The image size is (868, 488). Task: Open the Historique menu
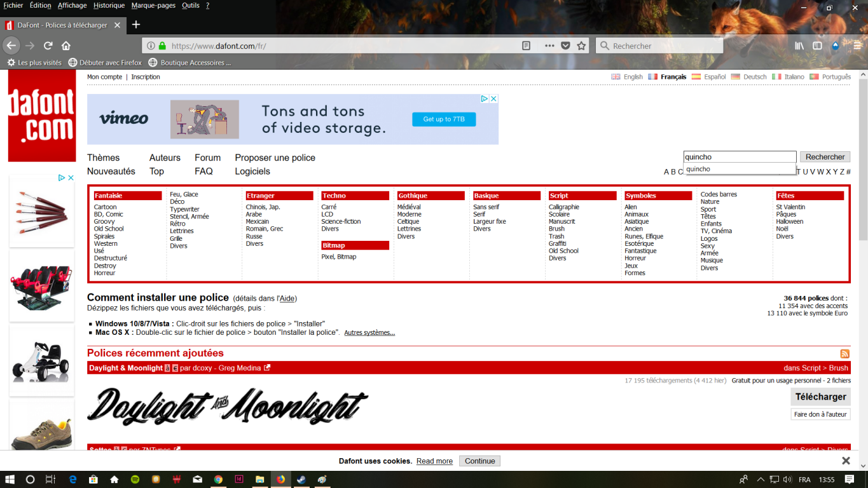tap(109, 5)
